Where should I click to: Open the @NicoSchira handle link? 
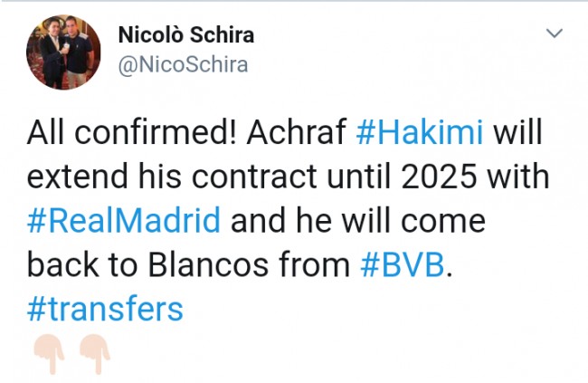pos(183,64)
